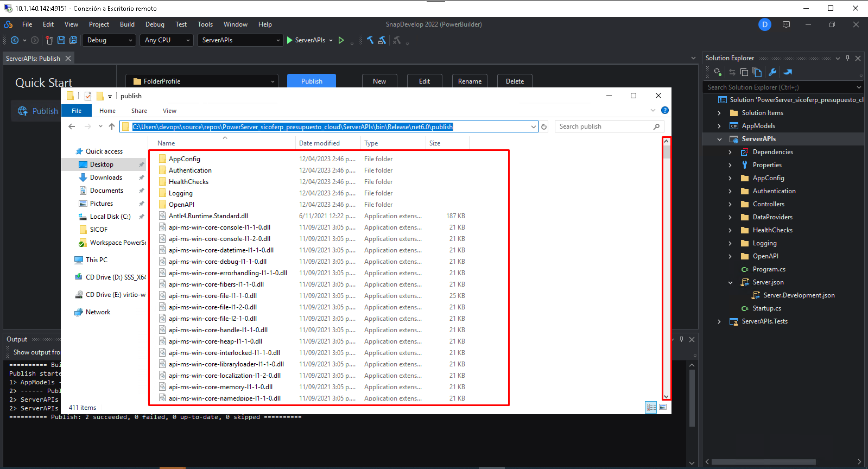This screenshot has height=469, width=868.
Task: Switch to details view layout in File Explorer
Action: tap(651, 407)
